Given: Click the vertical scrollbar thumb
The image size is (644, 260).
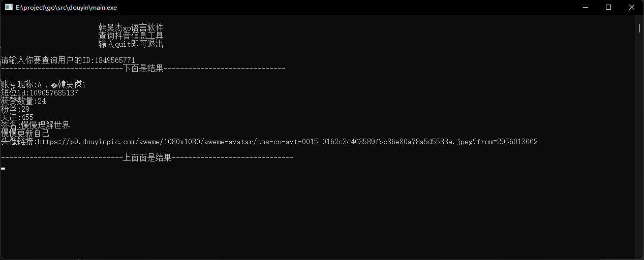Looking at the screenshot, I should (639, 28).
